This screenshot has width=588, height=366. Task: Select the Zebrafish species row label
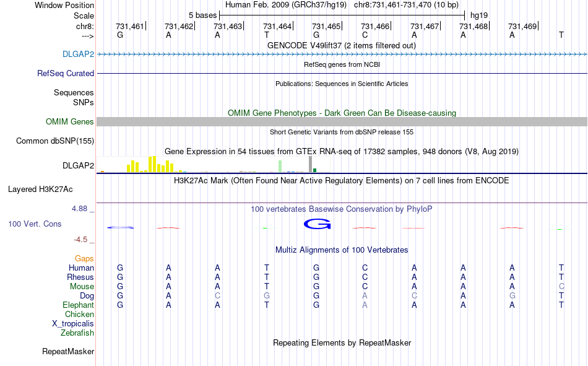click(x=77, y=333)
